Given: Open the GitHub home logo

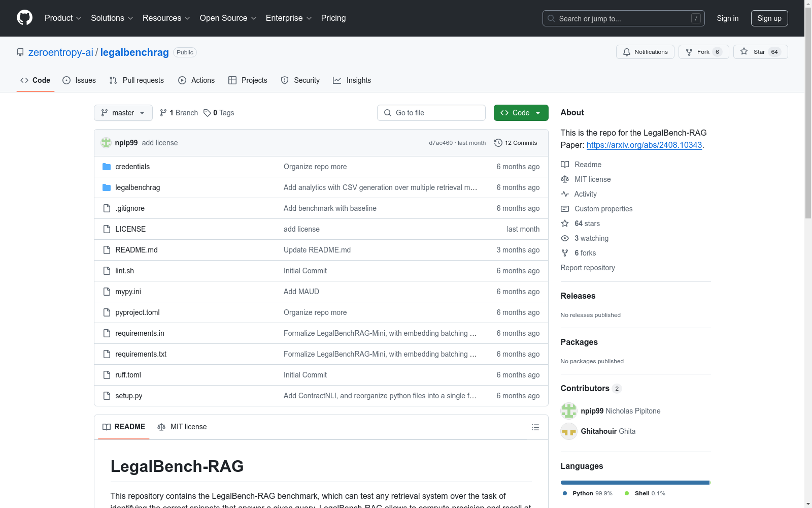Looking at the screenshot, I should tap(24, 18).
